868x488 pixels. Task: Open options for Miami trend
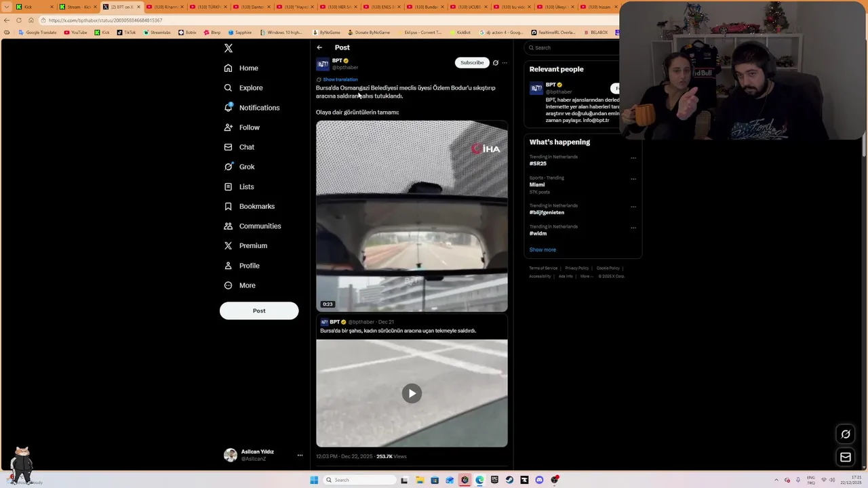point(633,179)
